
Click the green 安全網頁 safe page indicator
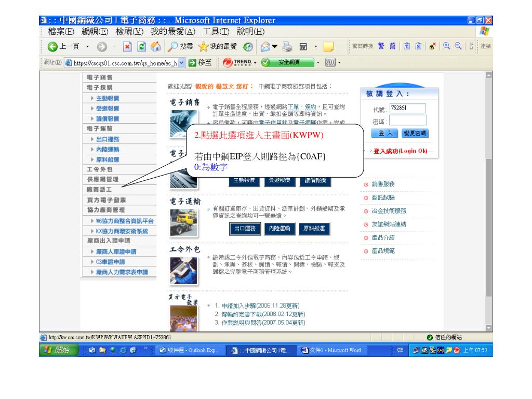(288, 62)
